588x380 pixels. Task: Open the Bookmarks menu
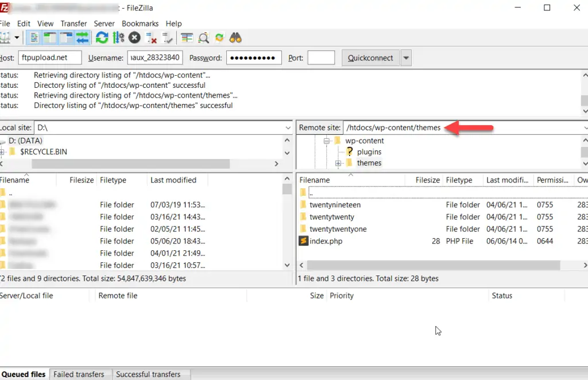tap(140, 23)
